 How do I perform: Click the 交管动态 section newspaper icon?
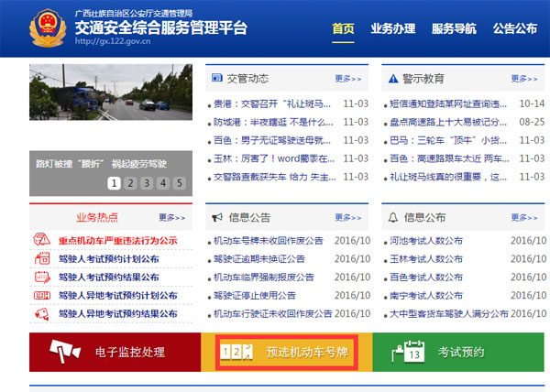(x=217, y=78)
